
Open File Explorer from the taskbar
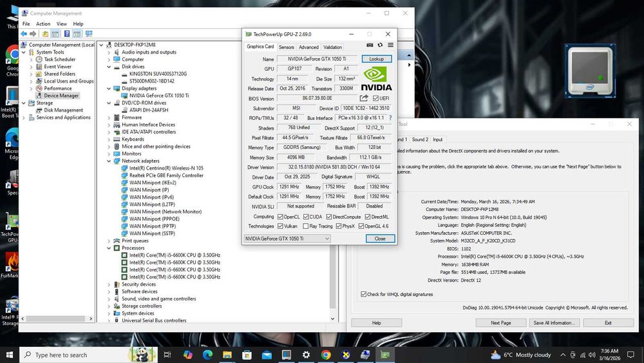click(x=227, y=355)
